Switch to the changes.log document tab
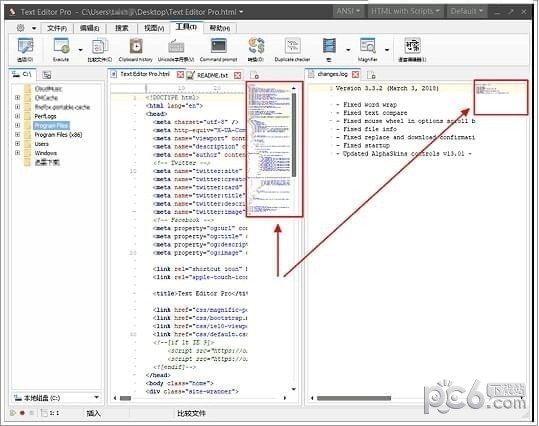This screenshot has width=539, height=426. click(332, 74)
